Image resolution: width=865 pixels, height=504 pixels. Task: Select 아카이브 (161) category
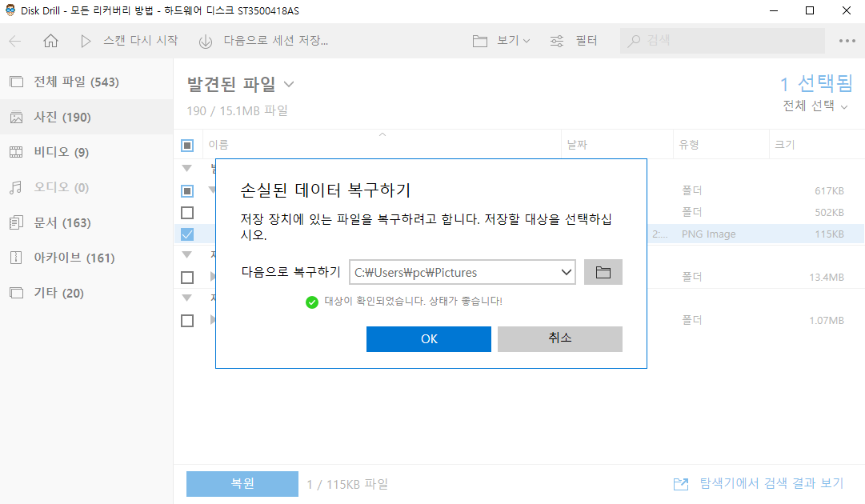(86, 258)
